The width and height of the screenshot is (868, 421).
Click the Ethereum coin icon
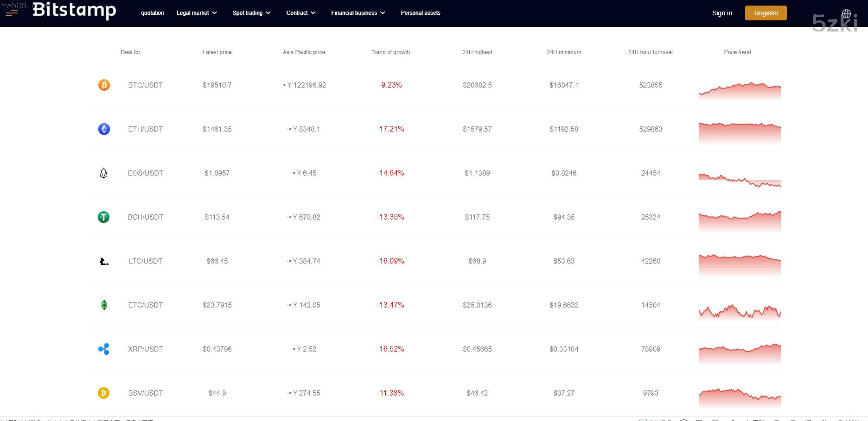click(x=104, y=129)
